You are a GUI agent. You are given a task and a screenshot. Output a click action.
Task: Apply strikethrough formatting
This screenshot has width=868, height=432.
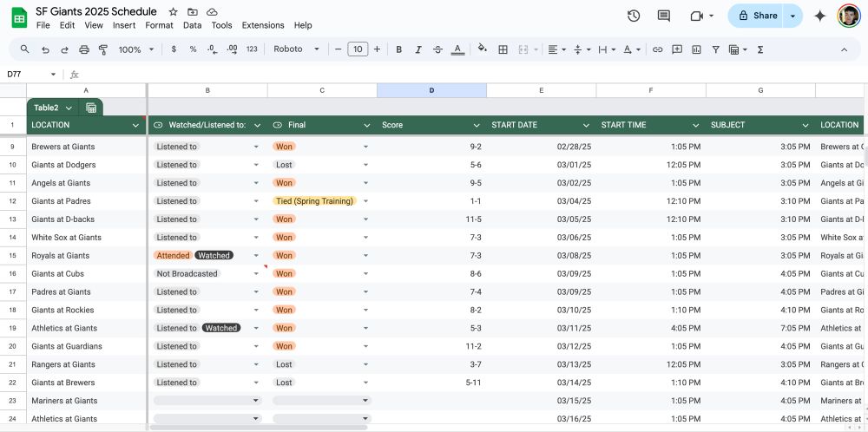(x=437, y=49)
